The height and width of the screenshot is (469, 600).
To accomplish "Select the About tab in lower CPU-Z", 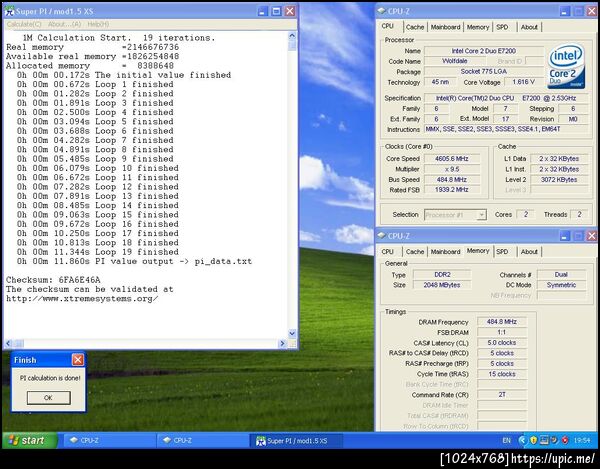I will point(529,251).
